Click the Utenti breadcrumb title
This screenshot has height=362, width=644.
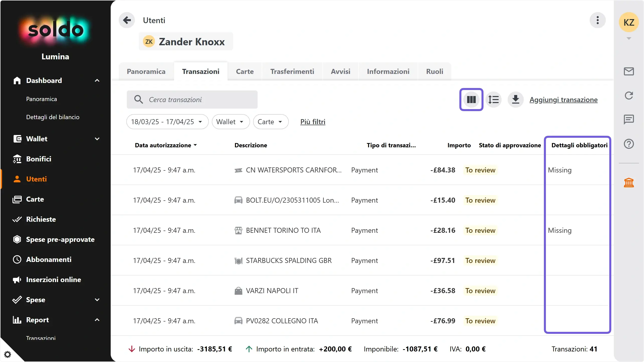tap(154, 20)
